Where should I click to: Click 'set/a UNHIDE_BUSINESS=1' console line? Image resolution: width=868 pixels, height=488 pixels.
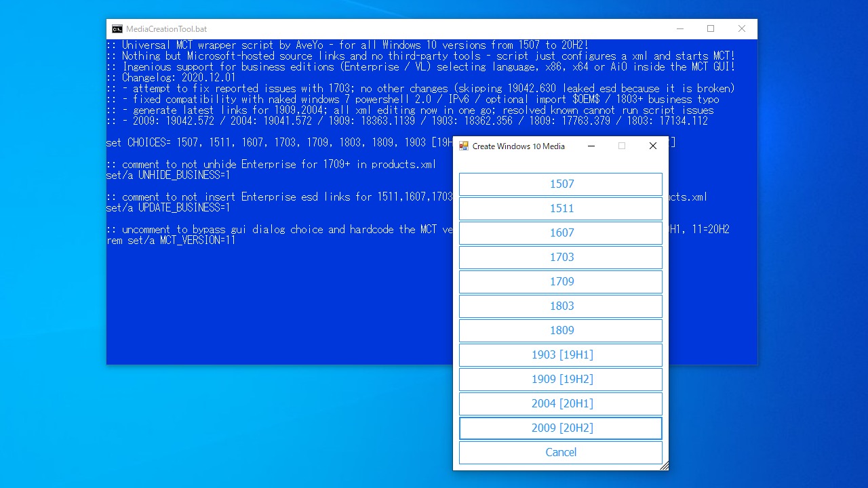pos(168,175)
